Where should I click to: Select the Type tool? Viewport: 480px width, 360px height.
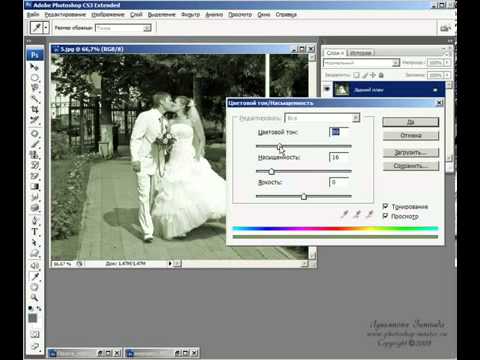coord(34,232)
